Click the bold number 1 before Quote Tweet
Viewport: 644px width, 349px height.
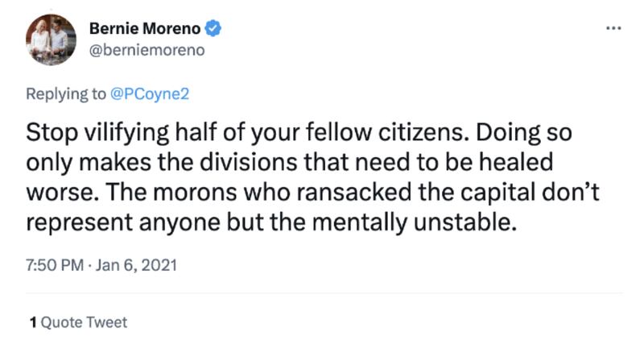(33, 322)
